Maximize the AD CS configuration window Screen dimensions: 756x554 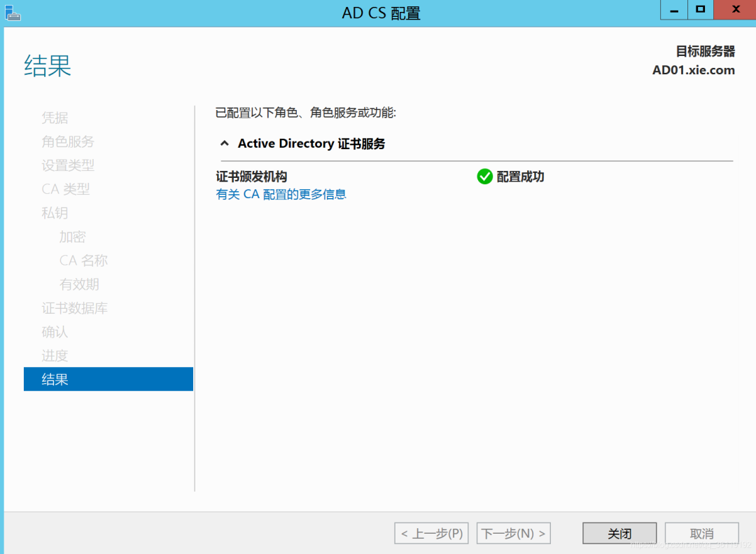(700, 11)
